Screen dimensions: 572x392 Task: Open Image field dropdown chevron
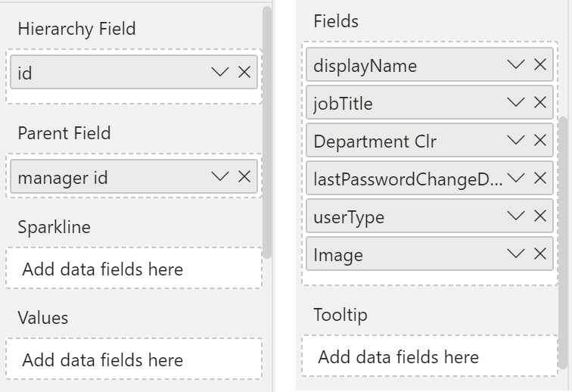pyautogui.click(x=516, y=254)
